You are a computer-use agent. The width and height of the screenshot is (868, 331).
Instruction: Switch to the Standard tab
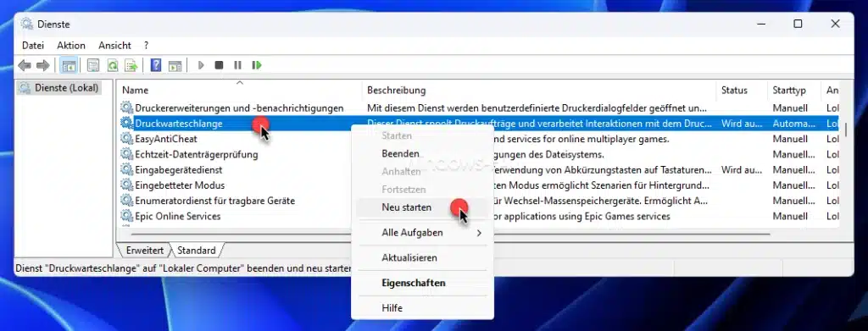(197, 251)
